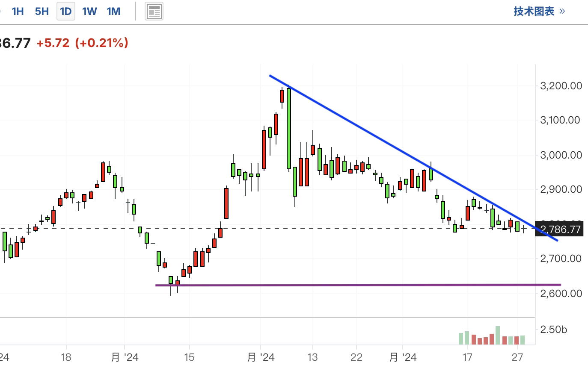Click the date label 22 on the time axis

(x=356, y=357)
